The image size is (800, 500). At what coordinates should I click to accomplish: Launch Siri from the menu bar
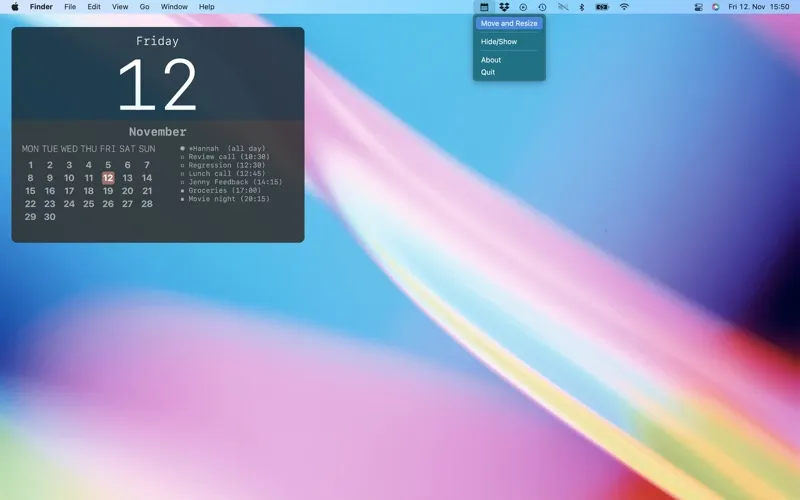(x=715, y=7)
